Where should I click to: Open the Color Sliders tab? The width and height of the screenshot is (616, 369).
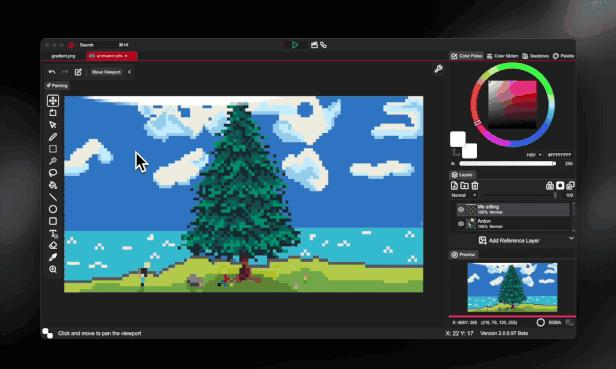point(502,56)
